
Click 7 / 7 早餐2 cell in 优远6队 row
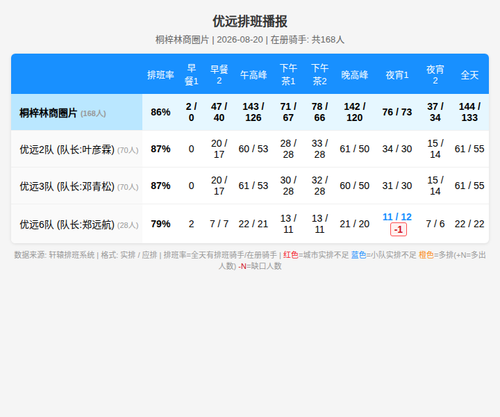click(x=219, y=224)
